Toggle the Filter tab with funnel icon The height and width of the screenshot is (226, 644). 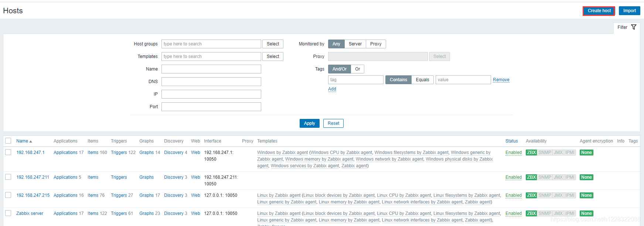click(x=627, y=27)
